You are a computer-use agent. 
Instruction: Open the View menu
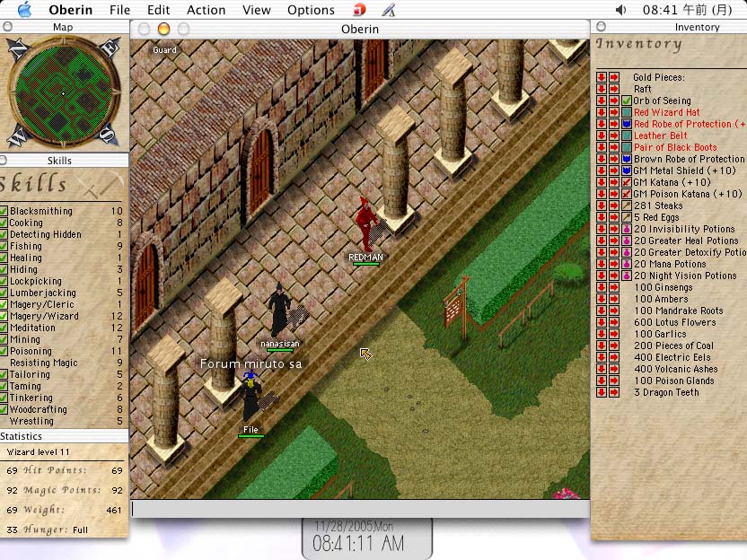tap(256, 10)
